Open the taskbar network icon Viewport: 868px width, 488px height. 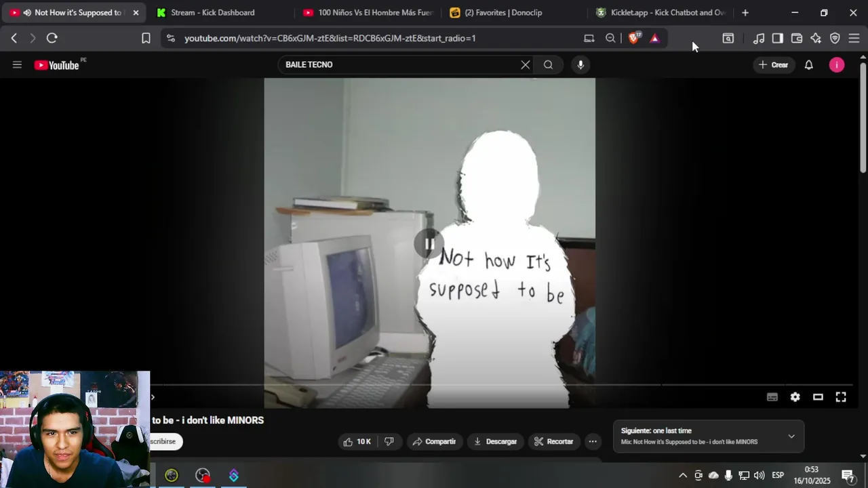point(744,475)
